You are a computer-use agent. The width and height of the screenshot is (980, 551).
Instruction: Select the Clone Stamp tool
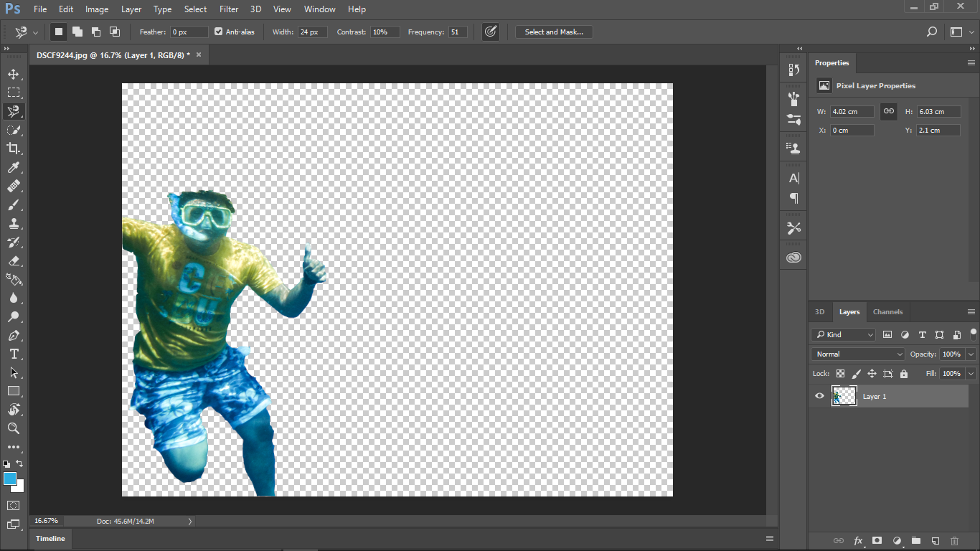(14, 223)
